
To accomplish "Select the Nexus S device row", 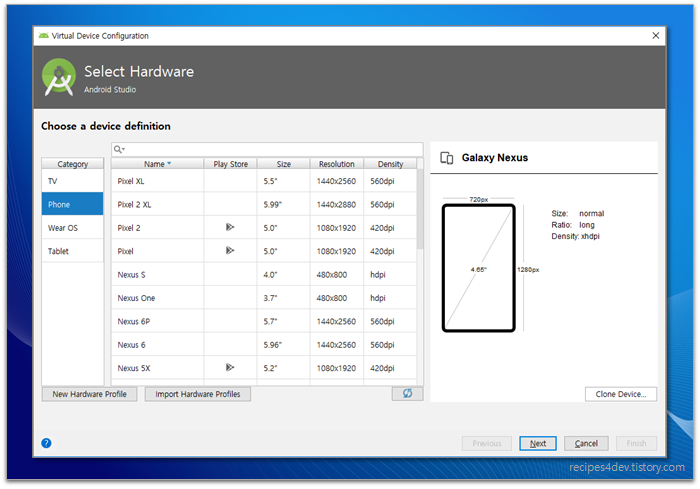I will 264,274.
